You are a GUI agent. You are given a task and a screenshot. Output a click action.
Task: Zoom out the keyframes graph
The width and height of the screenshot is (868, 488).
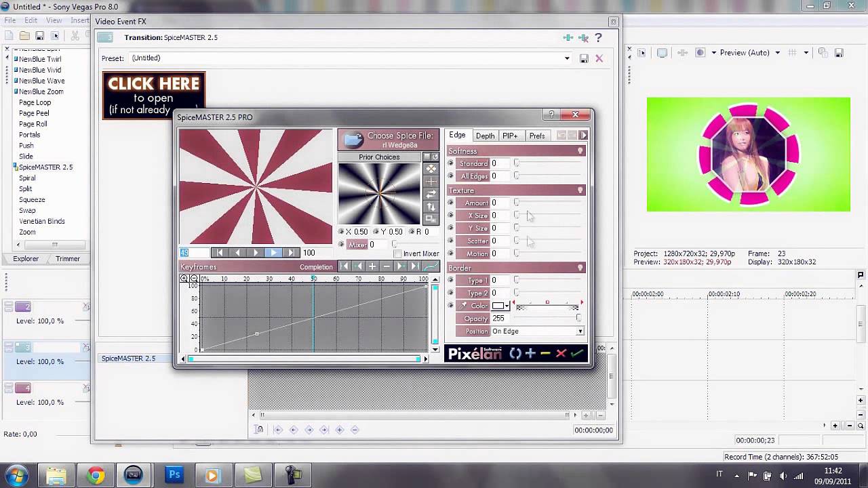click(x=193, y=279)
